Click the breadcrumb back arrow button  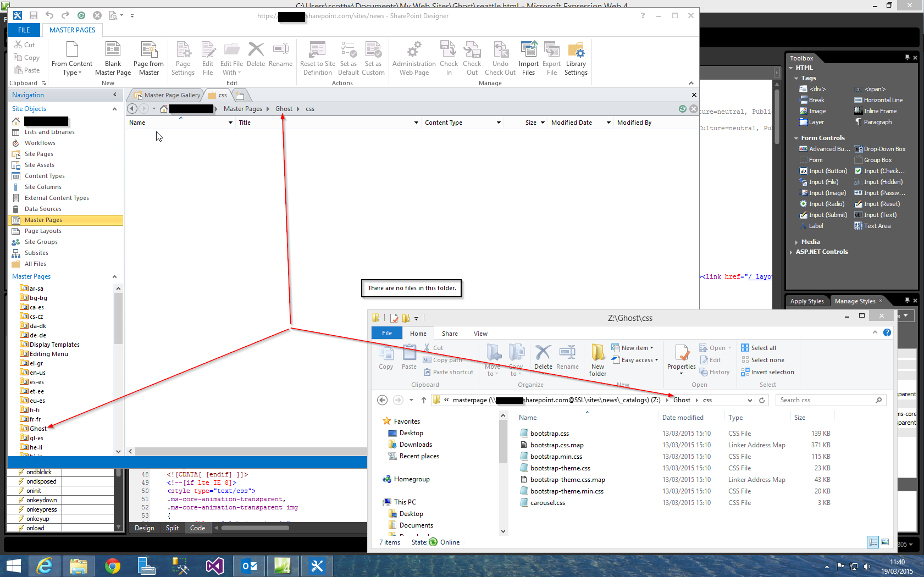pyautogui.click(x=132, y=109)
